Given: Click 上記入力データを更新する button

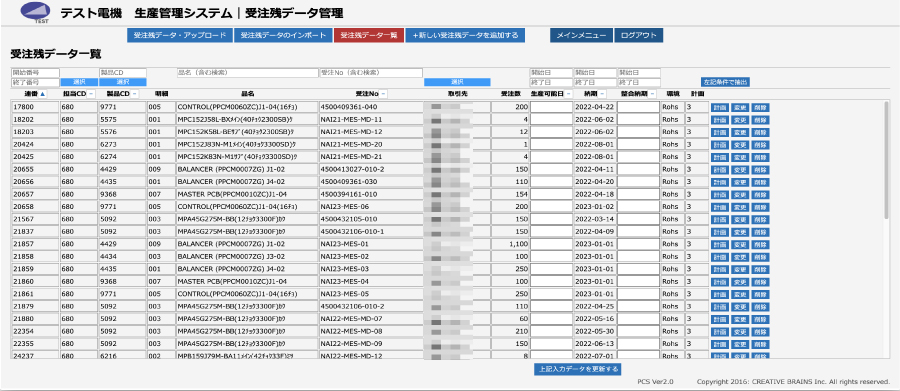Looking at the screenshot, I should click(x=577, y=369).
